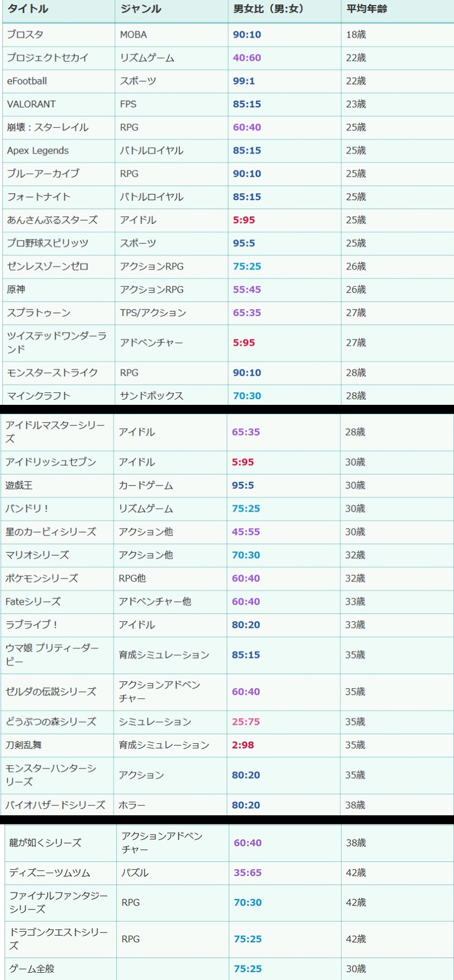
Task: Select the ディズニーツムツム title cell
Action: point(61,873)
